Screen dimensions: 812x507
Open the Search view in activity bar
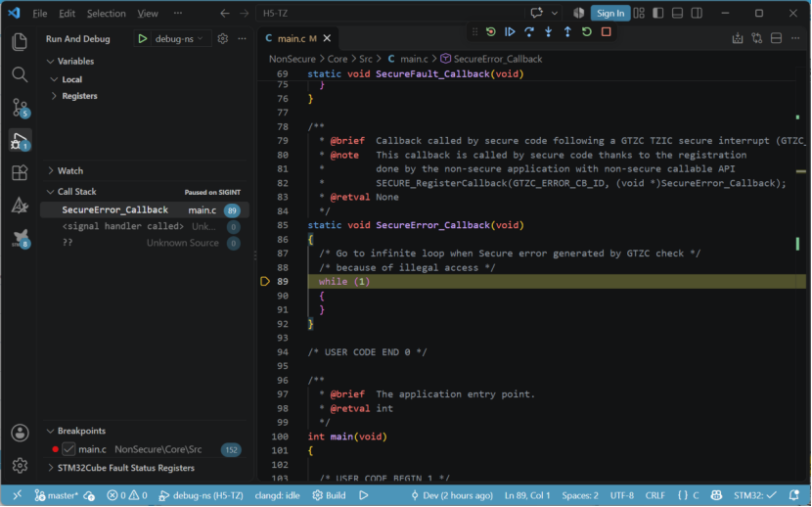point(20,74)
